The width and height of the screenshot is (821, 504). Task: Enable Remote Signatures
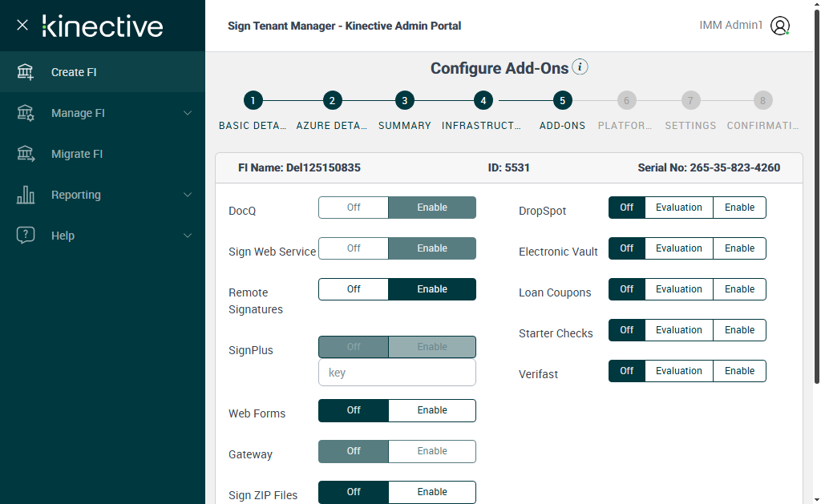(432, 289)
